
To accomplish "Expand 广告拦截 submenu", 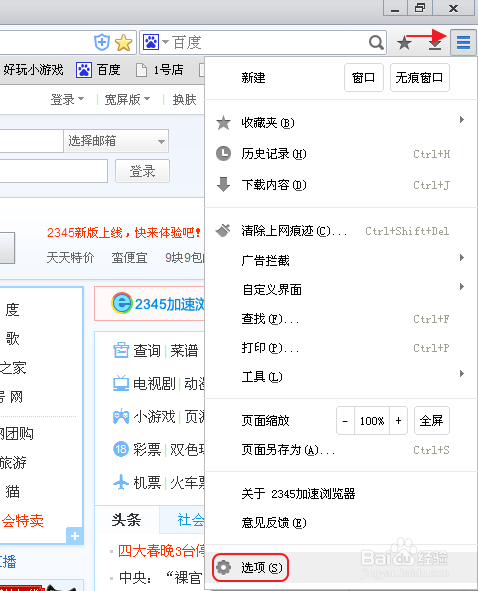I will point(341,260).
